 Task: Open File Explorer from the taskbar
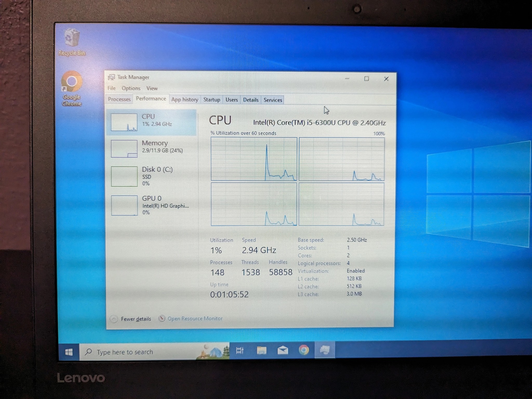click(x=261, y=350)
